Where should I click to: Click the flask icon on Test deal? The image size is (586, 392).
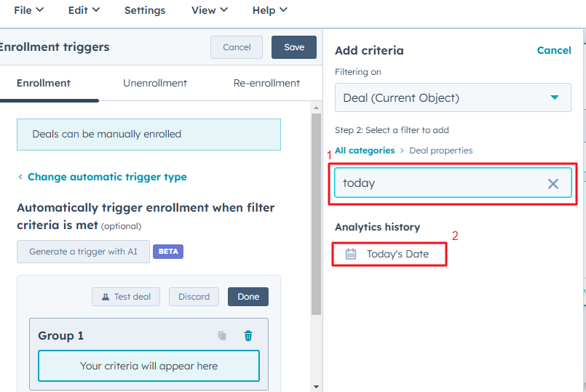pyautogui.click(x=106, y=297)
